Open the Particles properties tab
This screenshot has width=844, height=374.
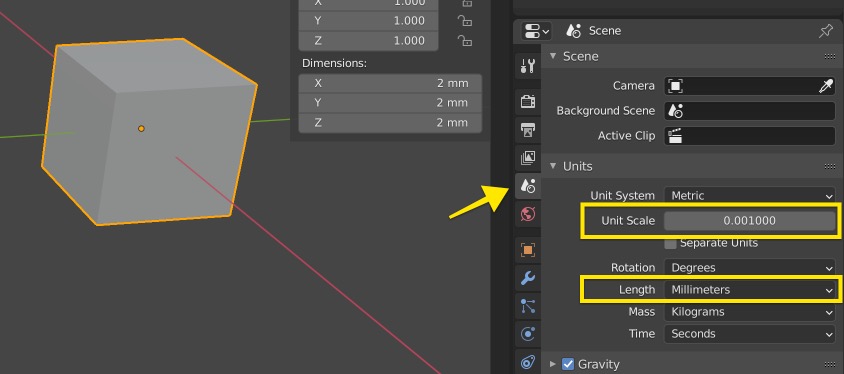coord(528,306)
